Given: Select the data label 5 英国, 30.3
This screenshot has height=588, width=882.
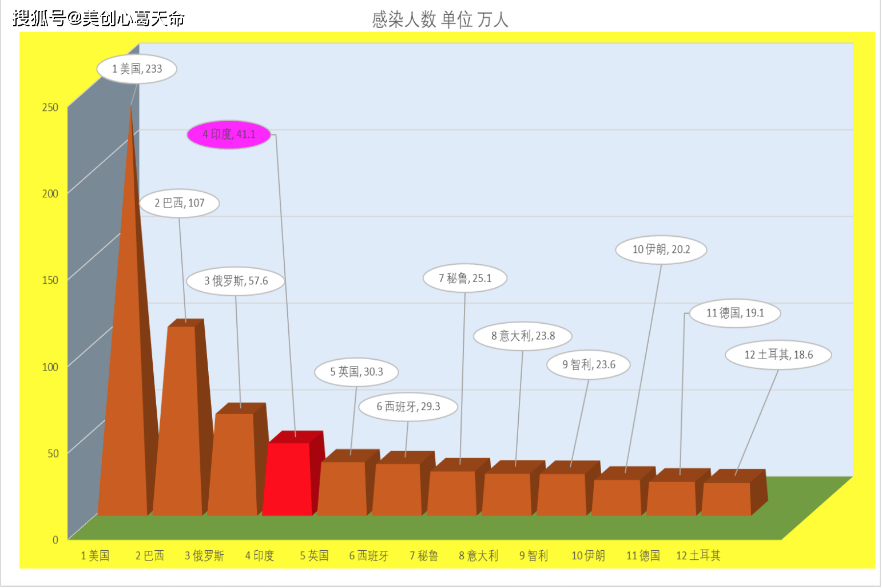Looking at the screenshot, I should [x=356, y=372].
